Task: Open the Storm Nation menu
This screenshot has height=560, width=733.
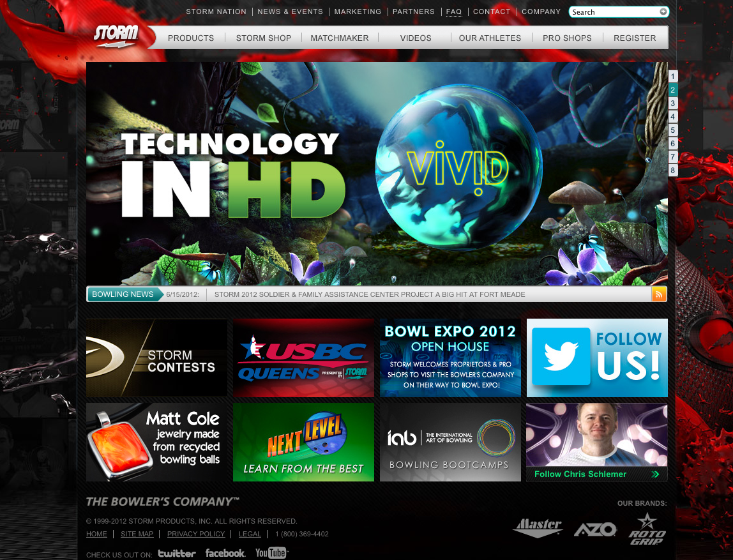Action: coord(216,11)
